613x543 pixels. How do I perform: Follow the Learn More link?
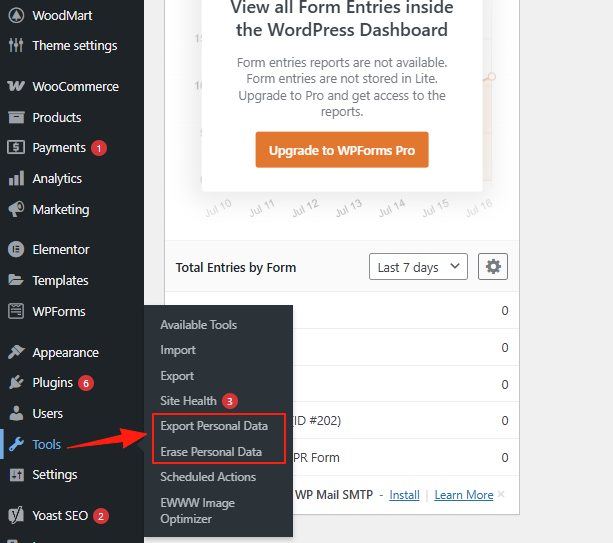point(464,495)
